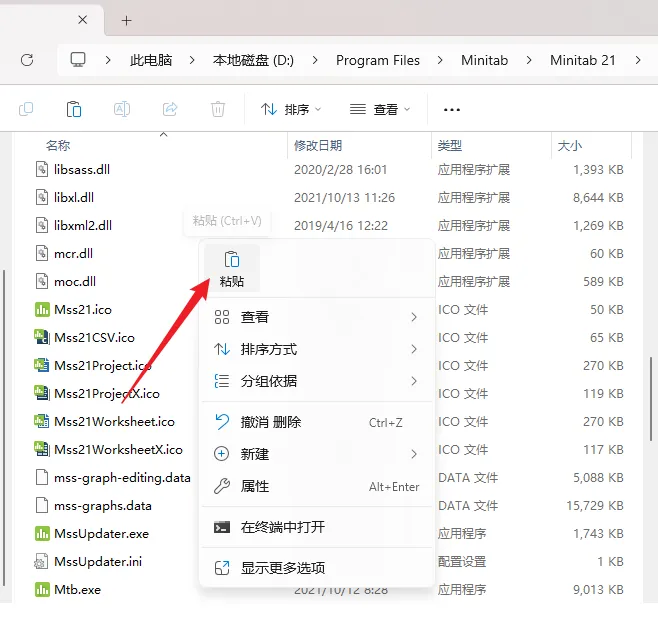Go to 此电脑 in breadcrumb

tap(151, 60)
